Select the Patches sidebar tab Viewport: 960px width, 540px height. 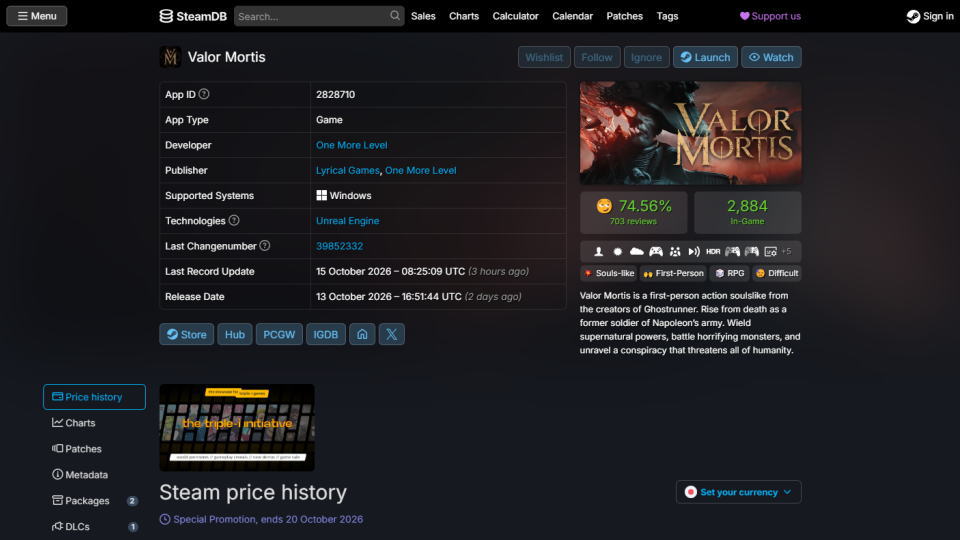(x=94, y=449)
